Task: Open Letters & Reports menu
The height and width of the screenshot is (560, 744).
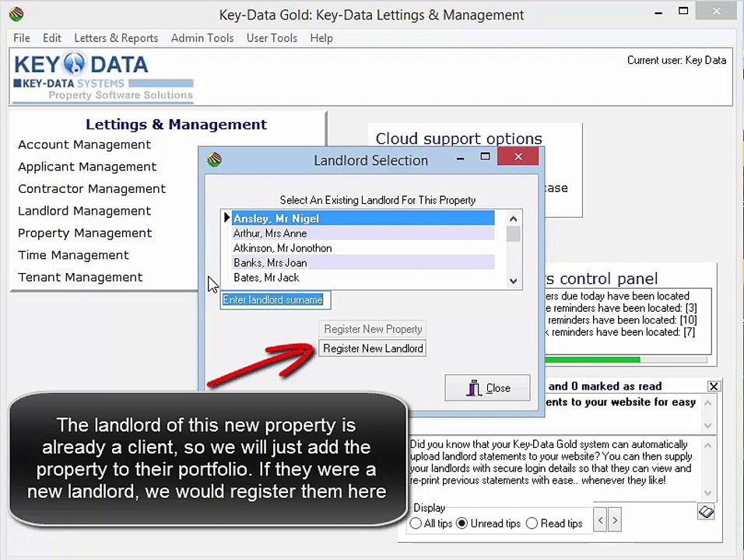Action: 116,38
